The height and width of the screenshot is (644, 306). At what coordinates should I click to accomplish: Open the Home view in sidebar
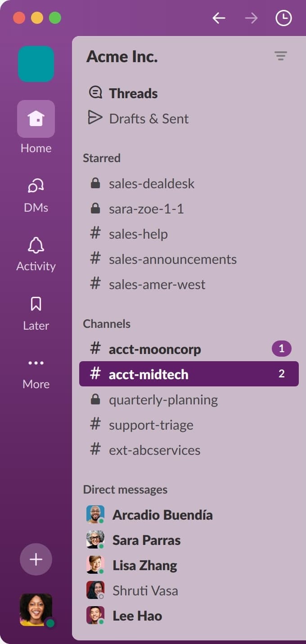tap(36, 119)
